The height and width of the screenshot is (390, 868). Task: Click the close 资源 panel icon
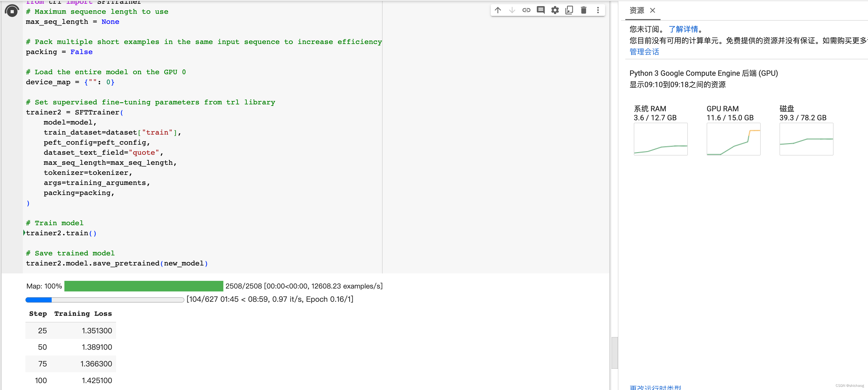653,11
